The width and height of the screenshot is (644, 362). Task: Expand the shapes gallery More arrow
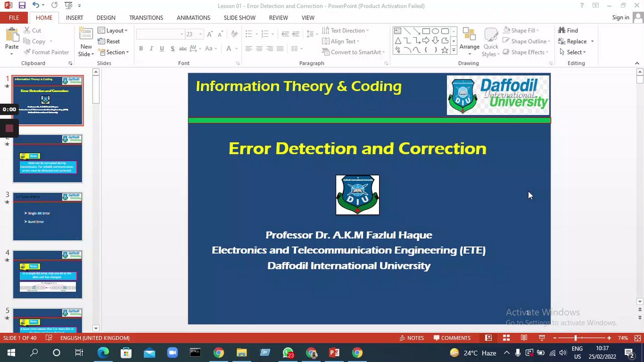[453, 50]
